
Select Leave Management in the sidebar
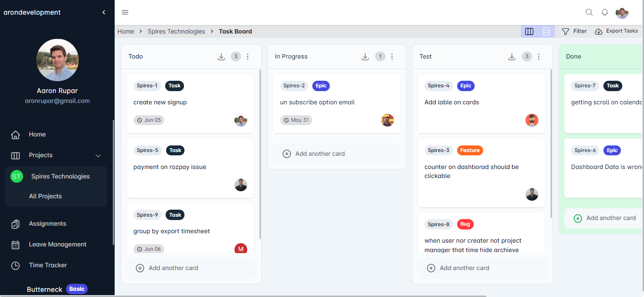click(x=57, y=244)
